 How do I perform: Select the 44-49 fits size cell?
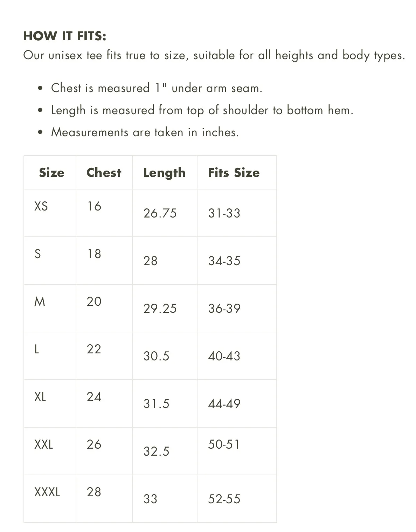[224, 403]
